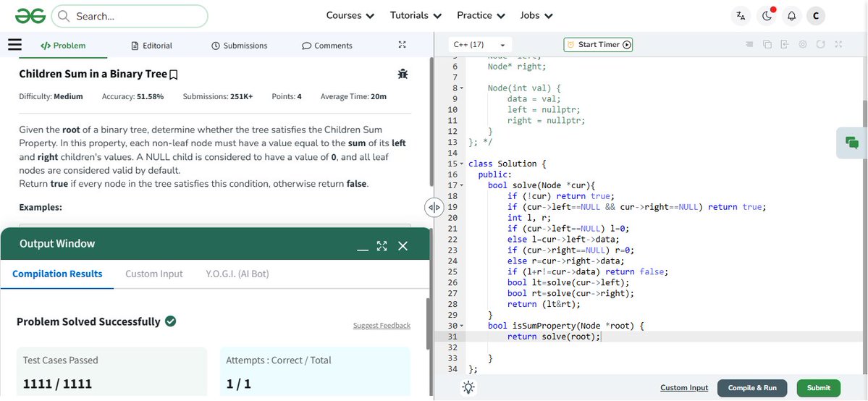
Task: Collapse code fold at line 17
Action: 462,185
